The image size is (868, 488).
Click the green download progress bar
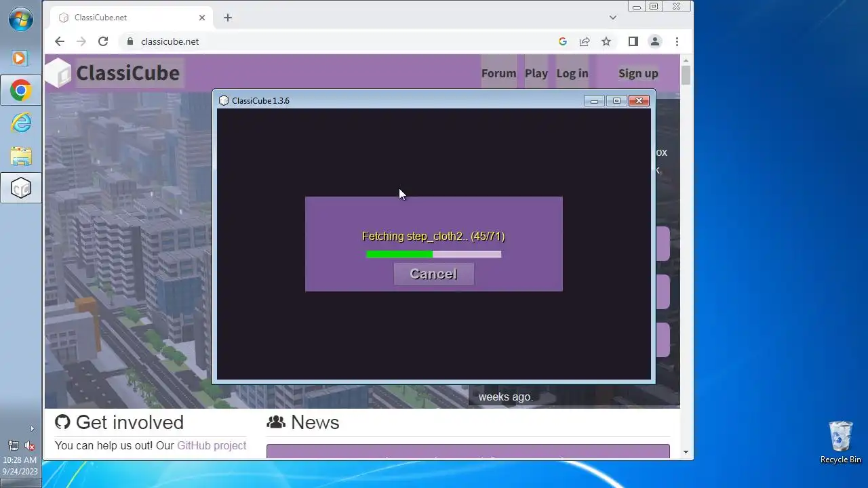coord(434,254)
